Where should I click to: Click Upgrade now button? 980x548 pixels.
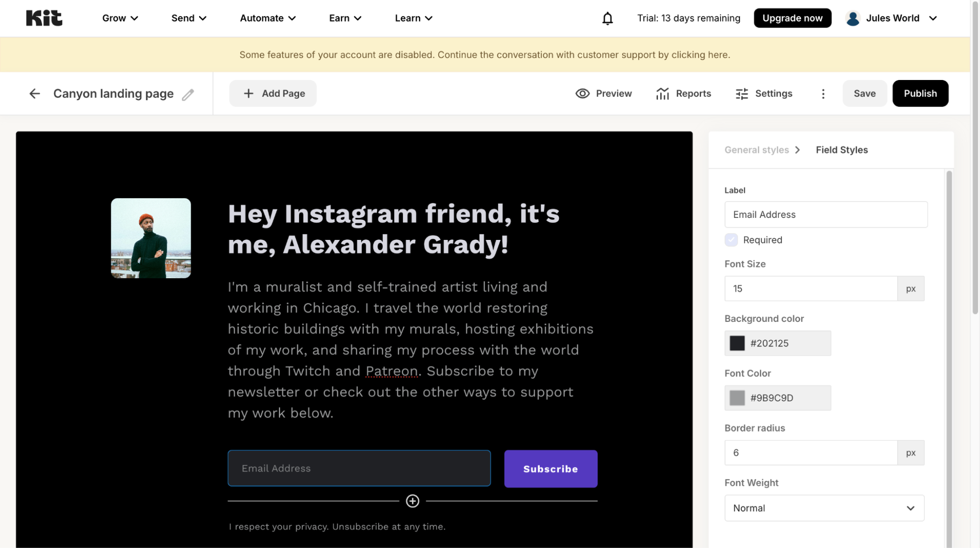792,18
